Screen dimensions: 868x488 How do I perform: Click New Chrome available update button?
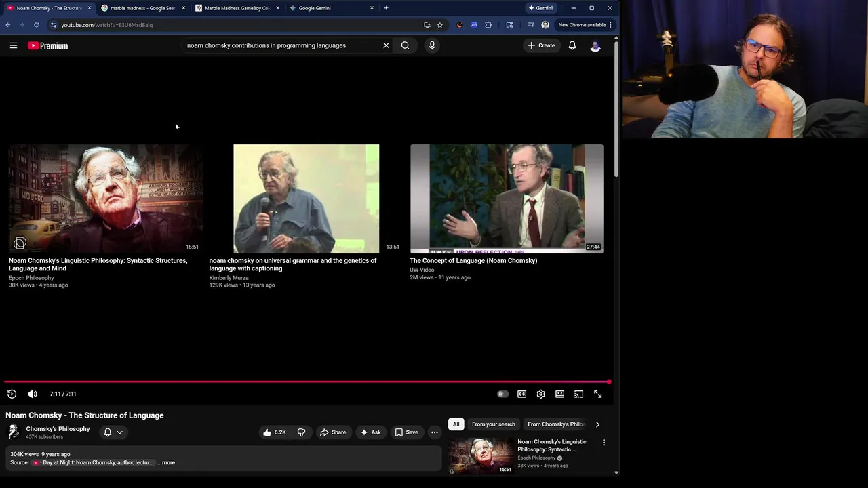(585, 25)
